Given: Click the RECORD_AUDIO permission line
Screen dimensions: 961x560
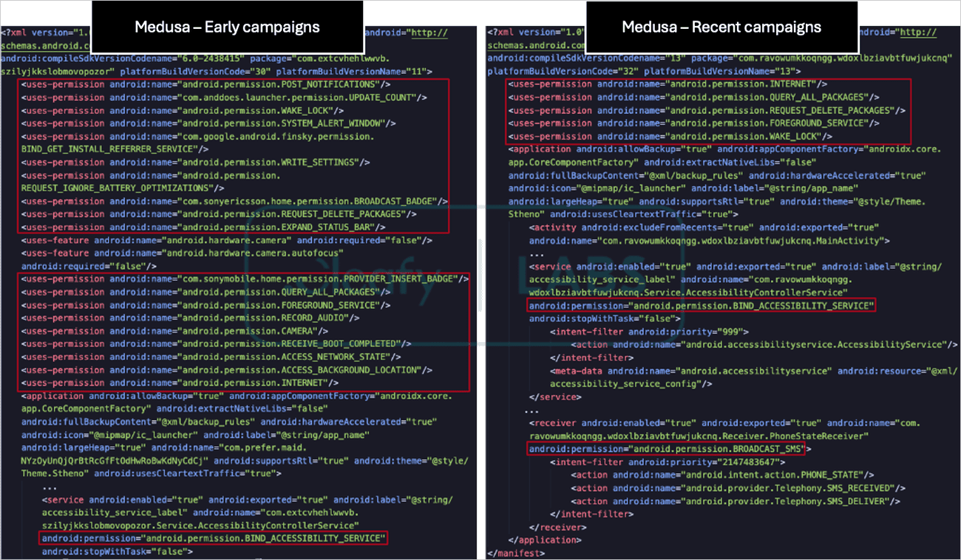Looking at the screenshot, I should tap(190, 318).
